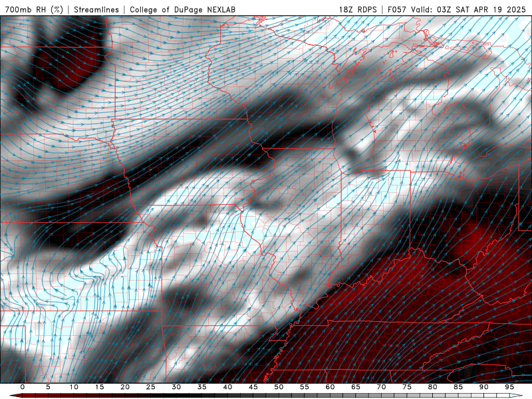
Task: Click the "85" color scale label
Action: [458, 387]
